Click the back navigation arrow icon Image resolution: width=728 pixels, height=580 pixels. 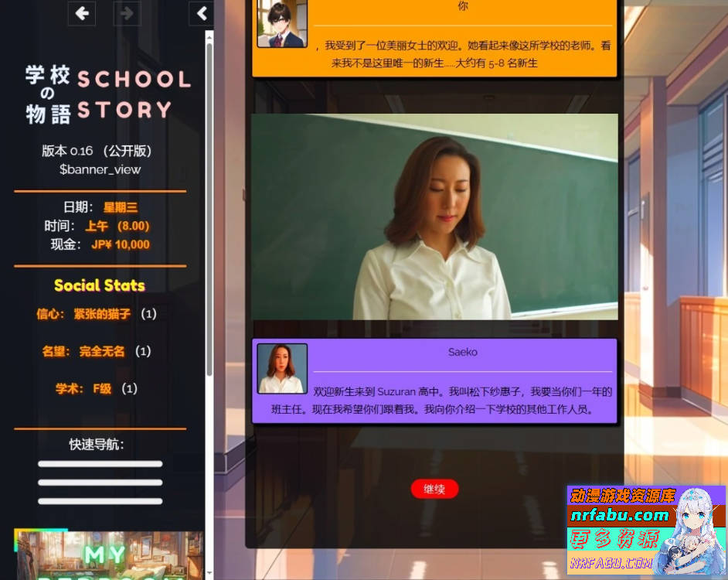[82, 13]
